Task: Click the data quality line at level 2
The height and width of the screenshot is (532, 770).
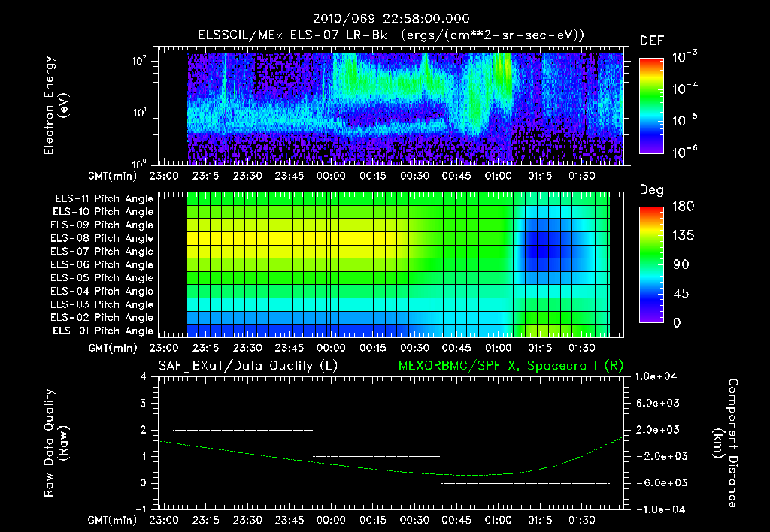Action: (243, 430)
